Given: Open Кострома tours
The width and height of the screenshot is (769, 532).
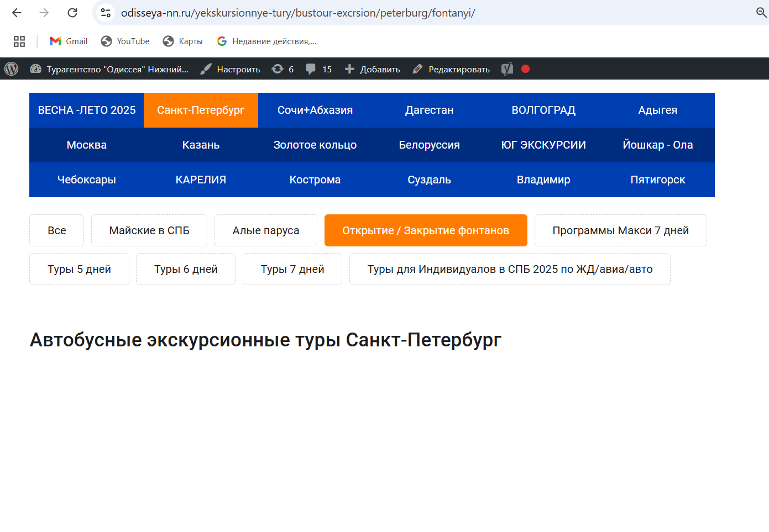Looking at the screenshot, I should pos(315,180).
